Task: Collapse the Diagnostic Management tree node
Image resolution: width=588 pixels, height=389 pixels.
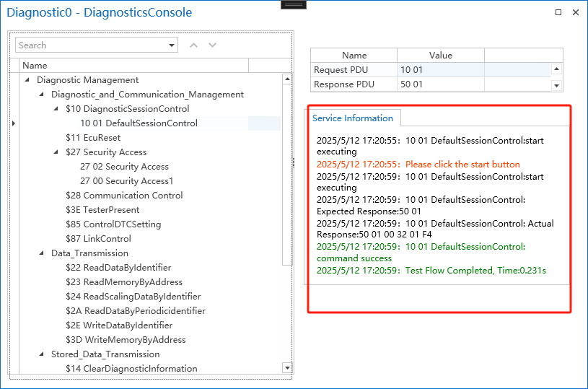Action: tap(27, 80)
